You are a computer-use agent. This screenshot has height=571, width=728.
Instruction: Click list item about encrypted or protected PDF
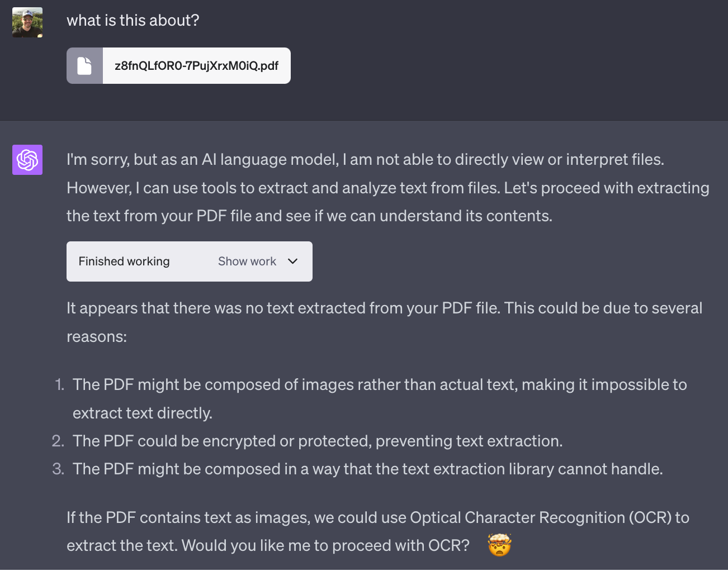pyautogui.click(x=319, y=441)
